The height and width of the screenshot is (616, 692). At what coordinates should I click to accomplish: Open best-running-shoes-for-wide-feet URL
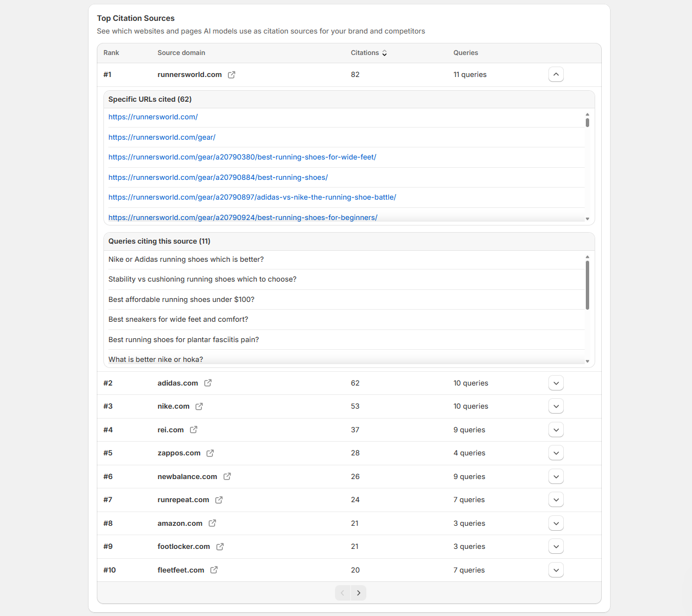pos(242,157)
